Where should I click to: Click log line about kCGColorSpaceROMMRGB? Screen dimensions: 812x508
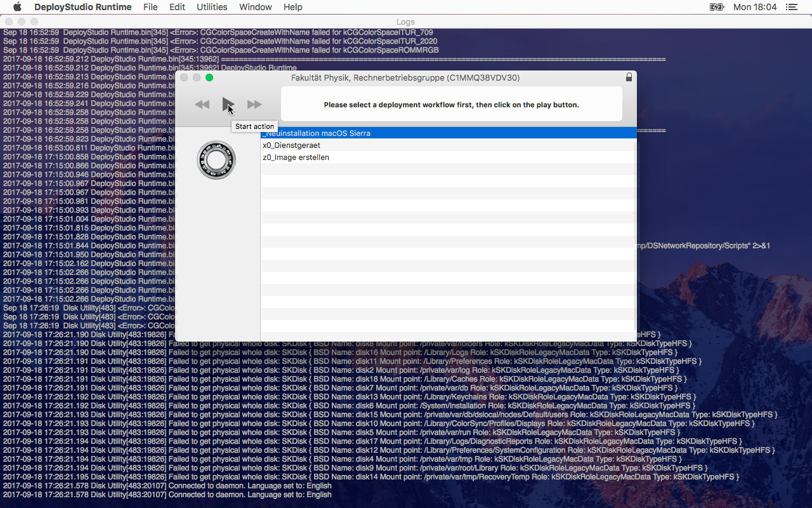click(221, 50)
